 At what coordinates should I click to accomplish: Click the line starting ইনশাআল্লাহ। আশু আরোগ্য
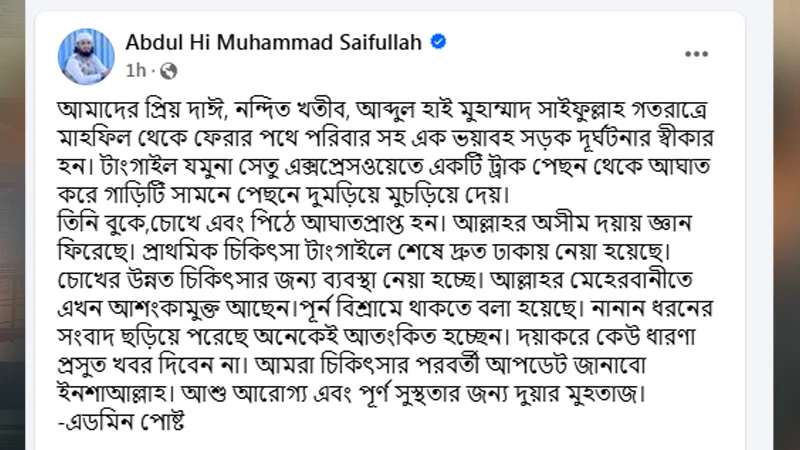352,394
